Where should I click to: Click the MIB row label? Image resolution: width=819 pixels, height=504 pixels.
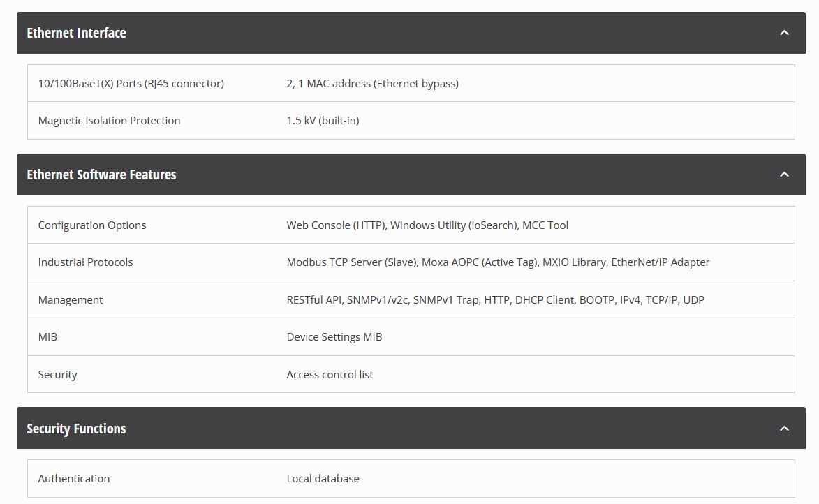[47, 337]
